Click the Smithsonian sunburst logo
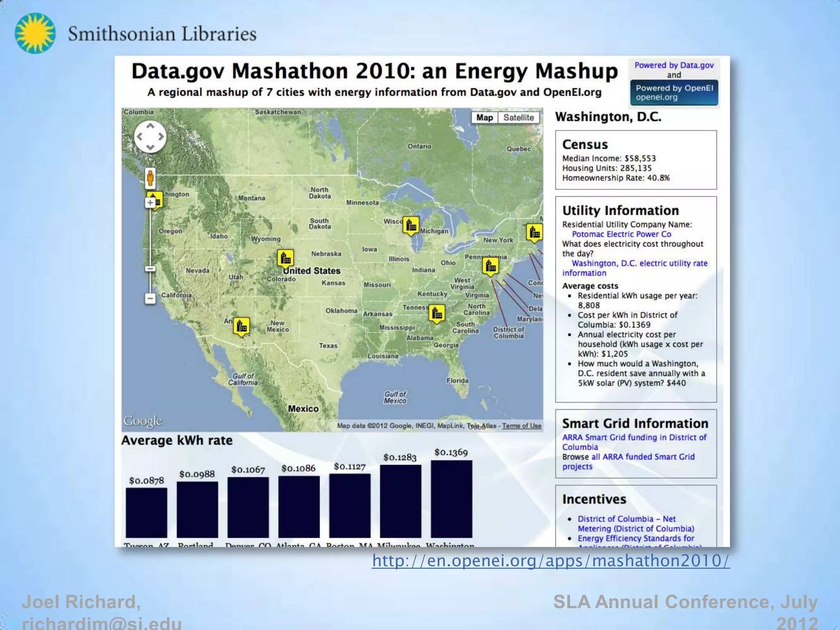840x630 pixels. 35,33
